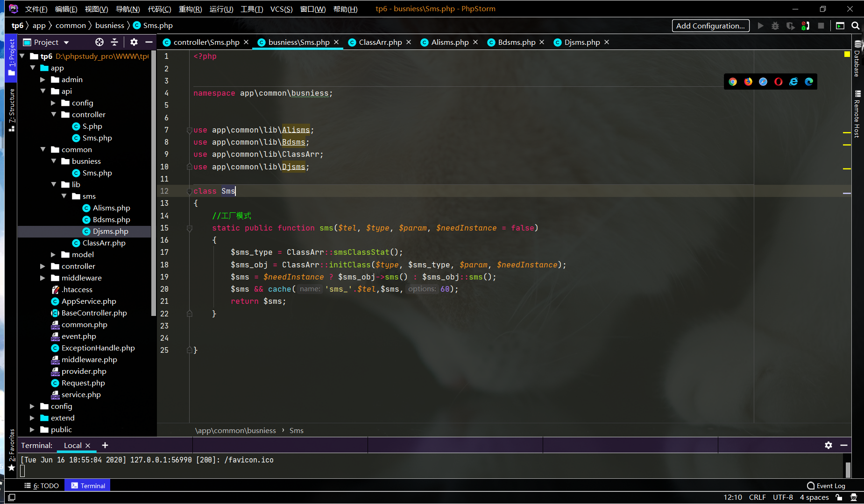Click Add Configuration button

click(710, 26)
